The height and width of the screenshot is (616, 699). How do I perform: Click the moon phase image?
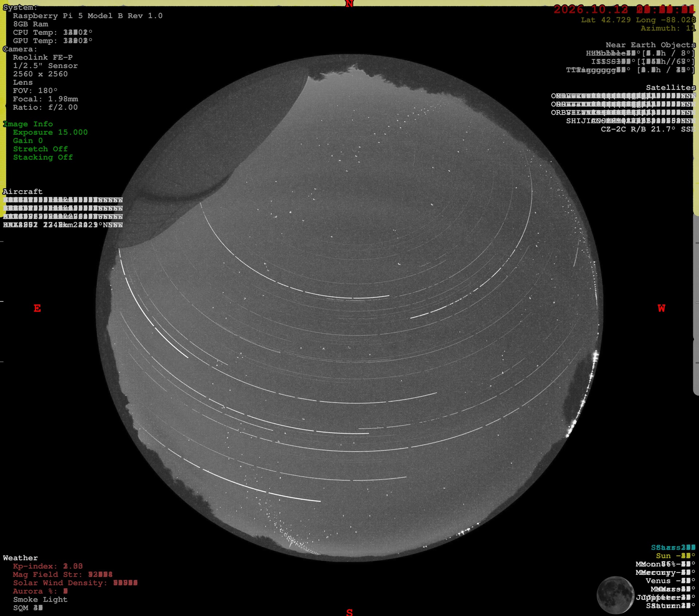point(615,595)
